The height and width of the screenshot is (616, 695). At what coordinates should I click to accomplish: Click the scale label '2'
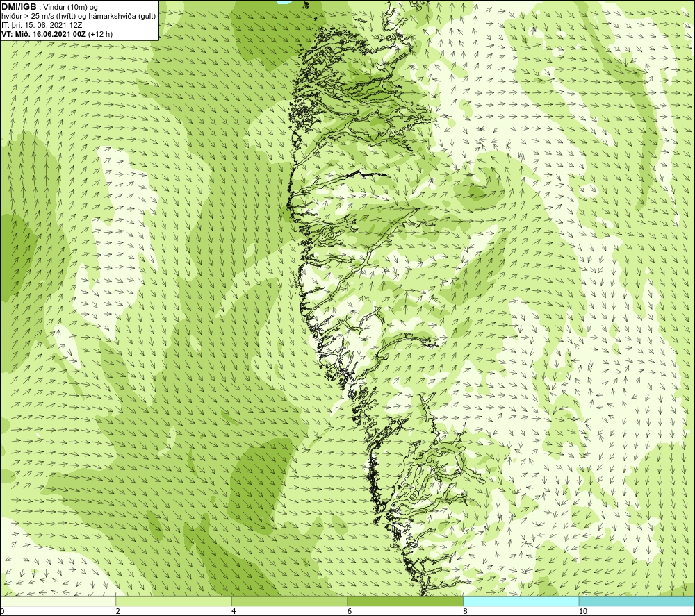coord(118,611)
